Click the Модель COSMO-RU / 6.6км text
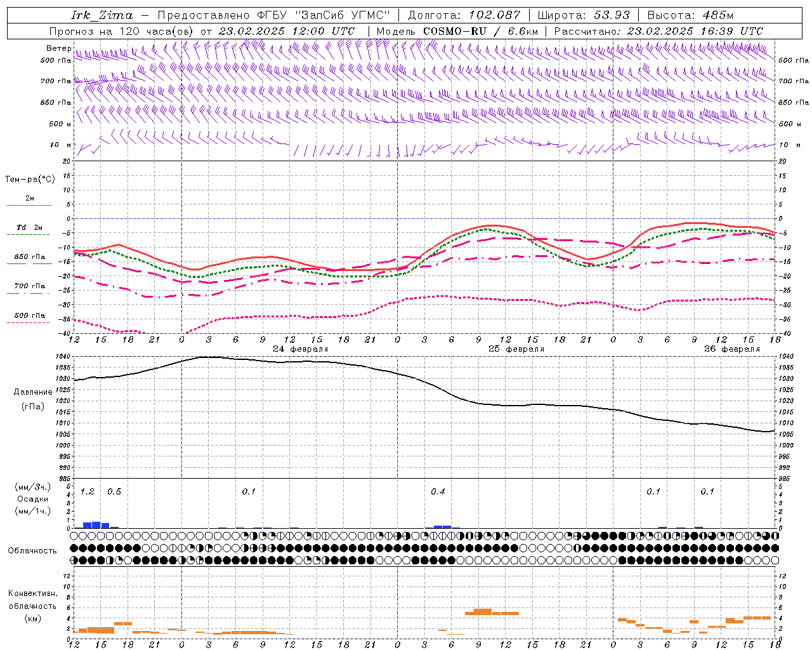 coord(457,31)
